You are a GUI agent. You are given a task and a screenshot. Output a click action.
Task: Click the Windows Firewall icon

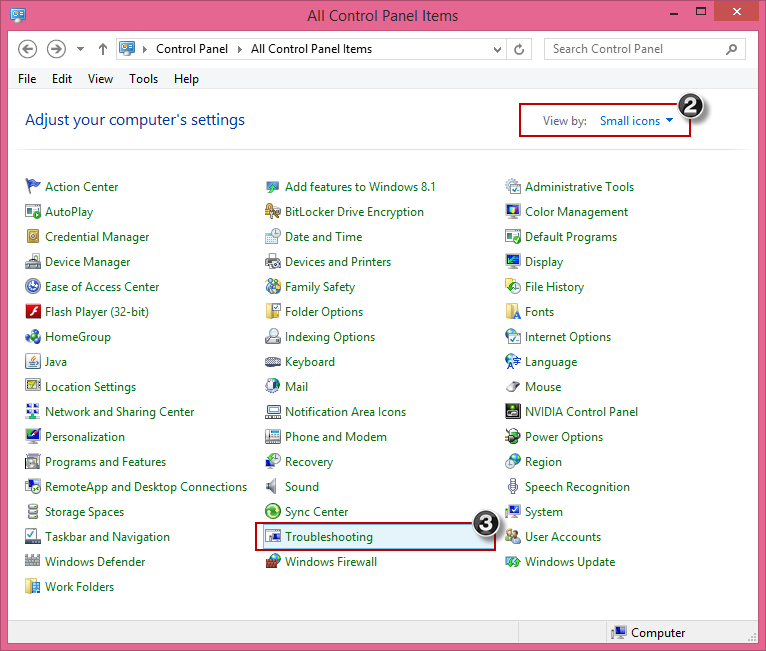click(273, 561)
